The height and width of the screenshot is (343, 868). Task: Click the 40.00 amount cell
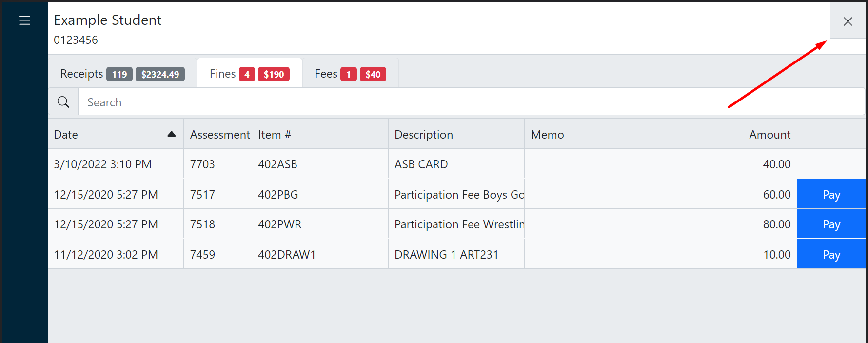click(x=729, y=164)
